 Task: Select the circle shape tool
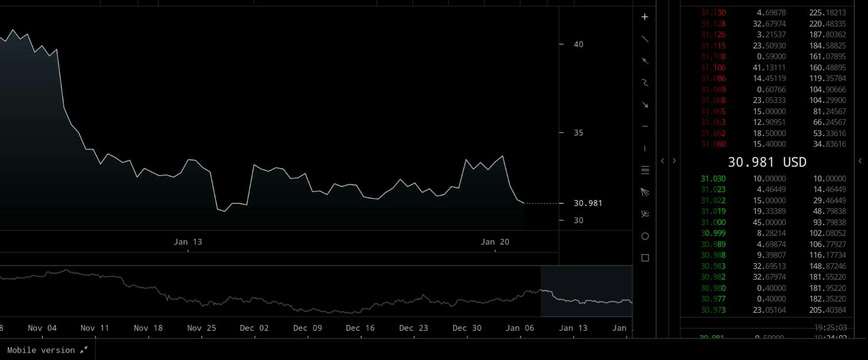pos(645,236)
